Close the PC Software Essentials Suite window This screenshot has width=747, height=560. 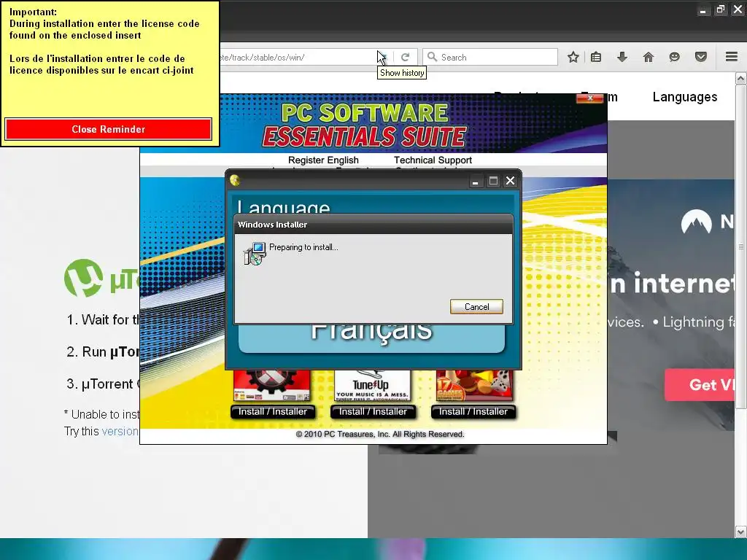[x=589, y=98]
